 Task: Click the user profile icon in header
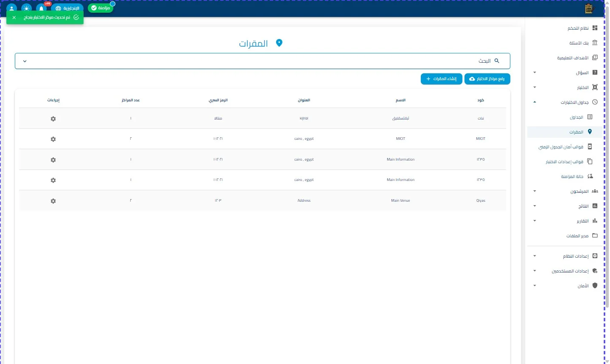pos(12,8)
